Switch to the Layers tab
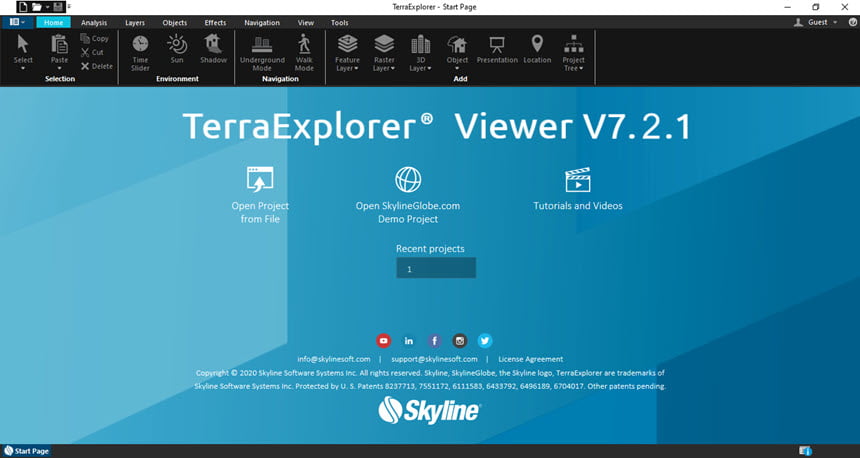 pos(134,22)
